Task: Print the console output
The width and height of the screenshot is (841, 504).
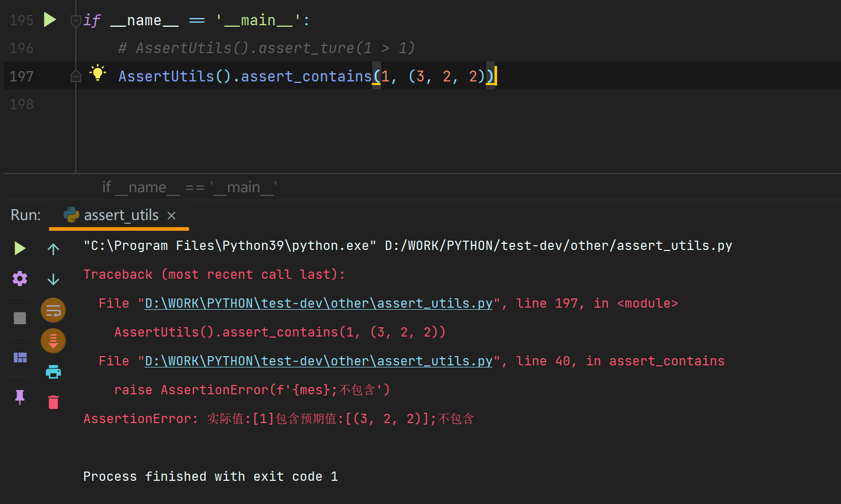Action: coord(53,372)
